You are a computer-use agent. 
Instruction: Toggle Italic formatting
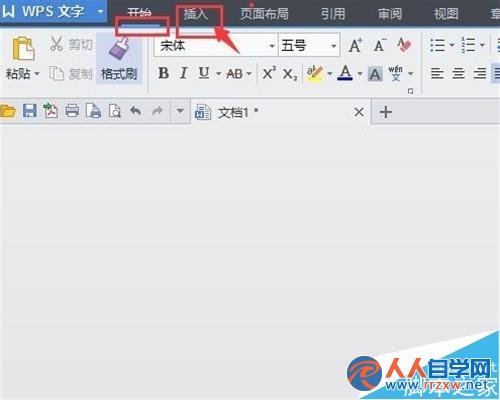[x=183, y=73]
